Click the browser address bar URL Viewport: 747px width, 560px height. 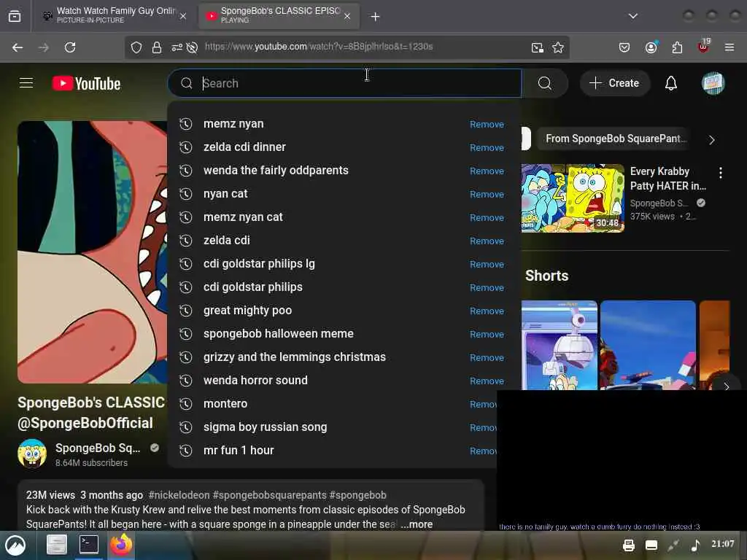coord(318,47)
